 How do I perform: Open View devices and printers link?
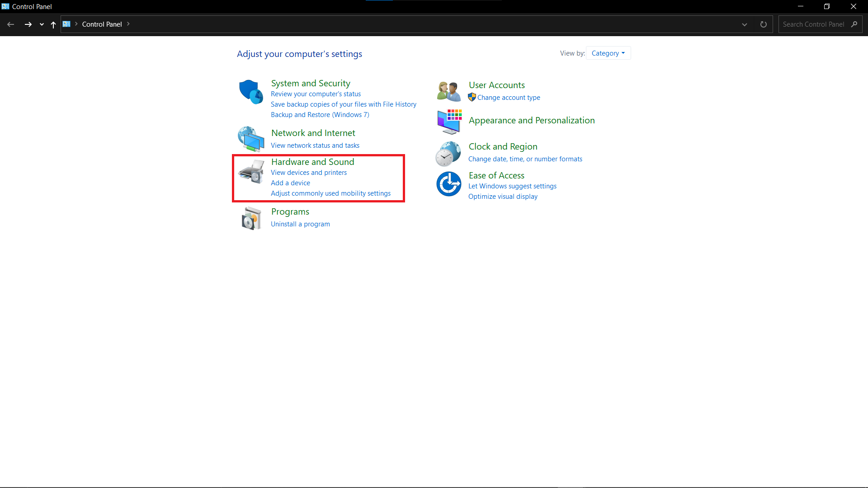[x=309, y=173]
